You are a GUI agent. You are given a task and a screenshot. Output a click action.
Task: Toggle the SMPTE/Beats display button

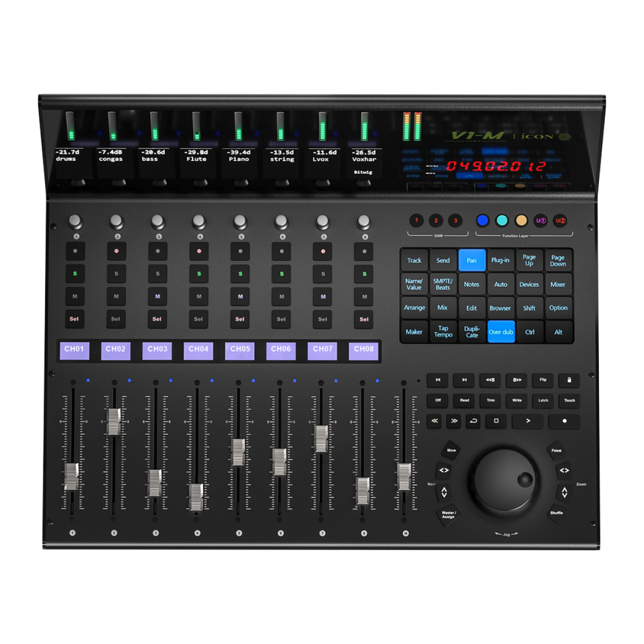tap(443, 284)
